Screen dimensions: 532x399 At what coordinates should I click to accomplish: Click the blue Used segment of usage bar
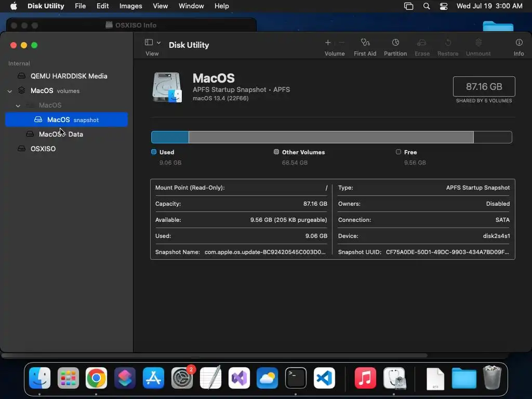pos(170,137)
